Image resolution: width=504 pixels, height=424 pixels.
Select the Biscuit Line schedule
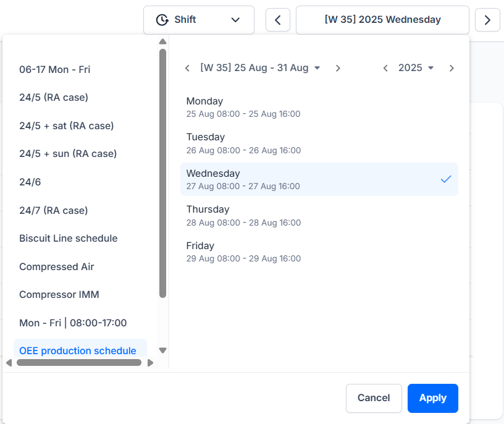pyautogui.click(x=69, y=239)
